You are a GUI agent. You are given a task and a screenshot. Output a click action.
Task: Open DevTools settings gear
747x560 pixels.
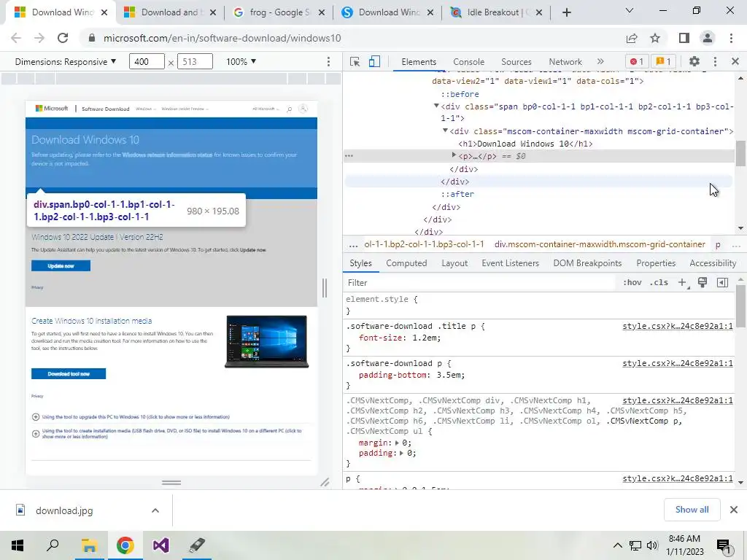694,61
